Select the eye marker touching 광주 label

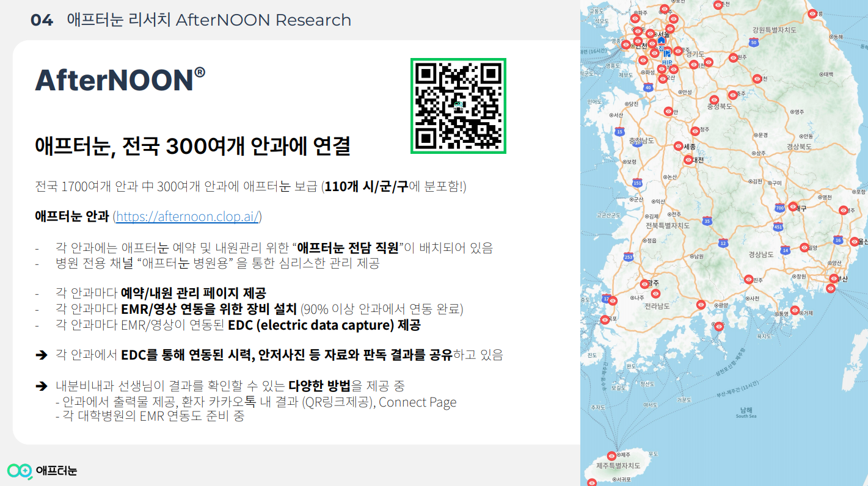pyautogui.click(x=644, y=284)
